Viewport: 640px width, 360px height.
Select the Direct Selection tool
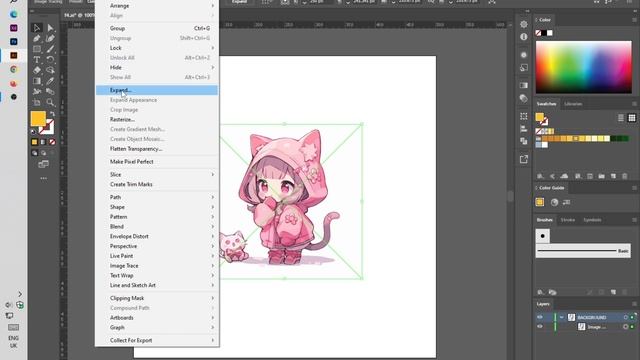[x=50, y=28]
